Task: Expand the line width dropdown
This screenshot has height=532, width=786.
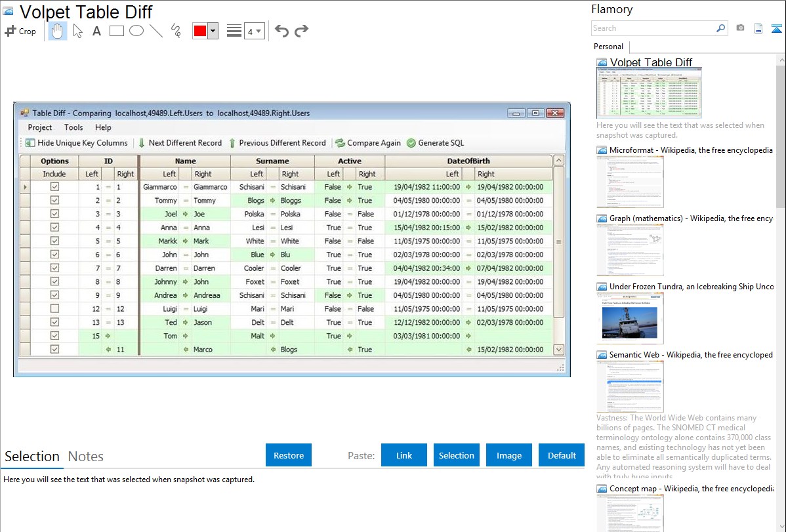Action: coord(259,31)
